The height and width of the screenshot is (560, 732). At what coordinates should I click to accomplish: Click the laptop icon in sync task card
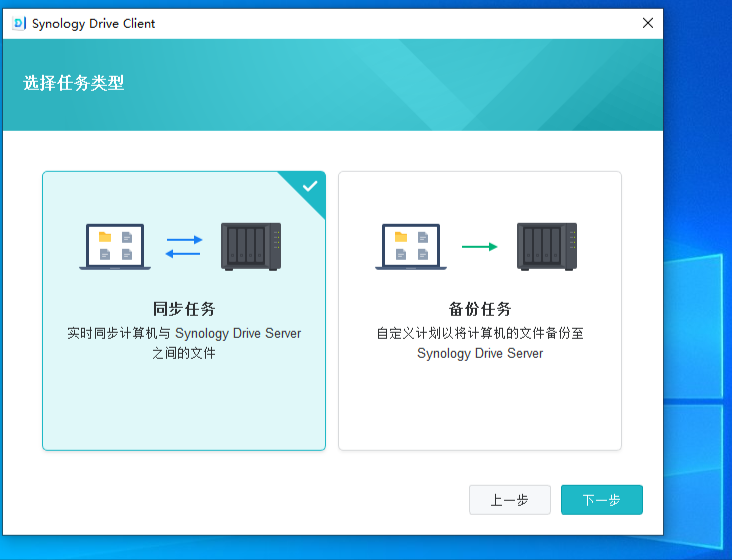115,246
